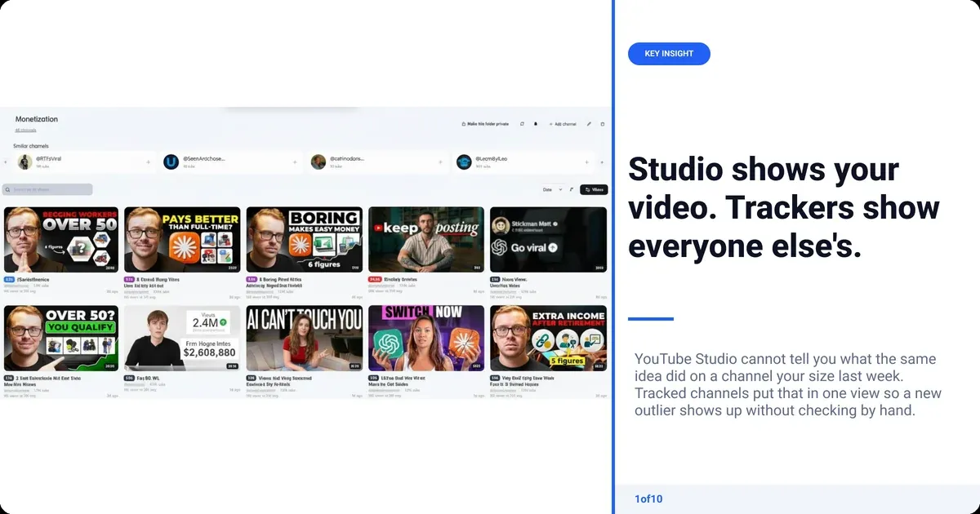Open the keep posting video thumbnail
This screenshot has height=514, width=980.
coord(425,239)
